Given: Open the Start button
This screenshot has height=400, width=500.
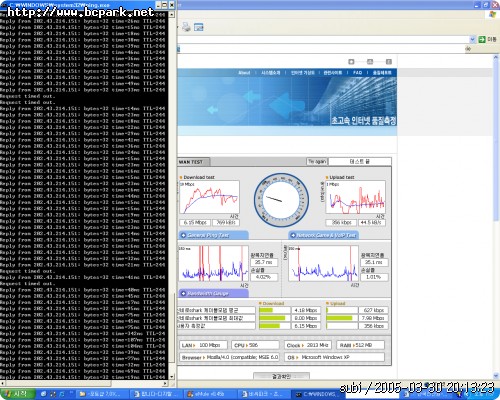Looking at the screenshot, I should click(17, 394).
